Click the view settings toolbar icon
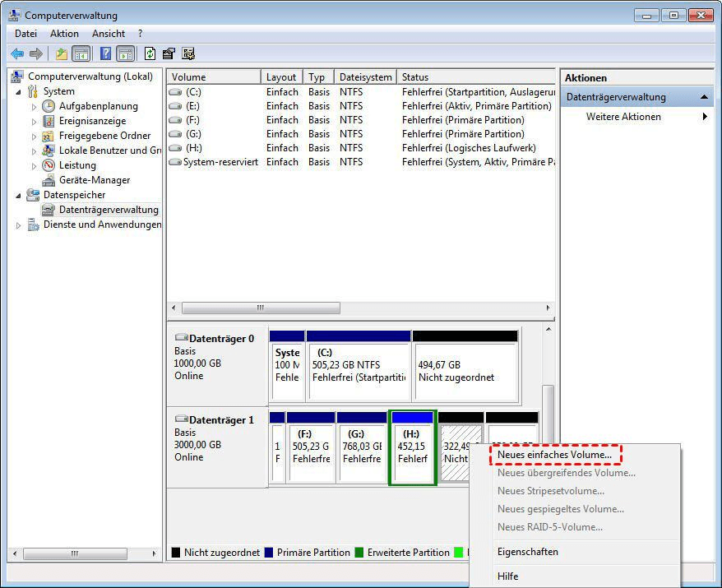This screenshot has width=722, height=588. coord(187,54)
